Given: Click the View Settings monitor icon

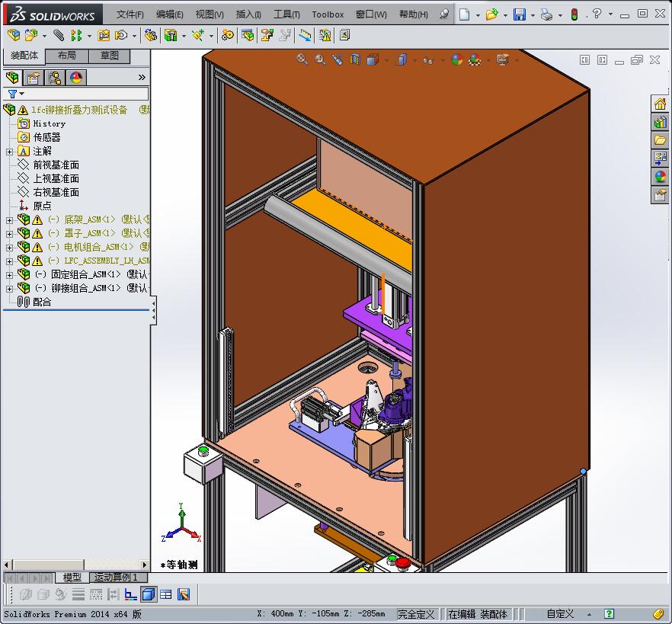Looking at the screenshot, I should point(503,59).
